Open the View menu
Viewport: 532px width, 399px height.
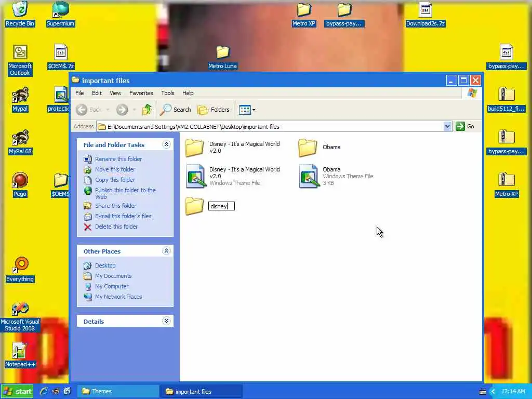pyautogui.click(x=115, y=93)
